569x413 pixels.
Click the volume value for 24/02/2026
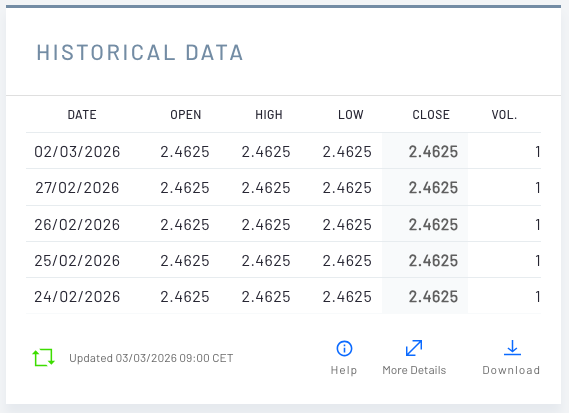coord(538,297)
